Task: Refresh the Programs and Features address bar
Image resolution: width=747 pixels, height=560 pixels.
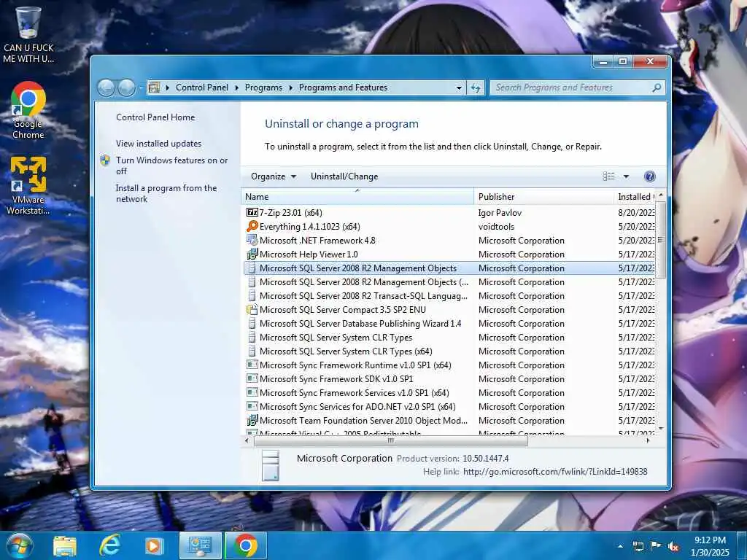Action: [x=476, y=87]
